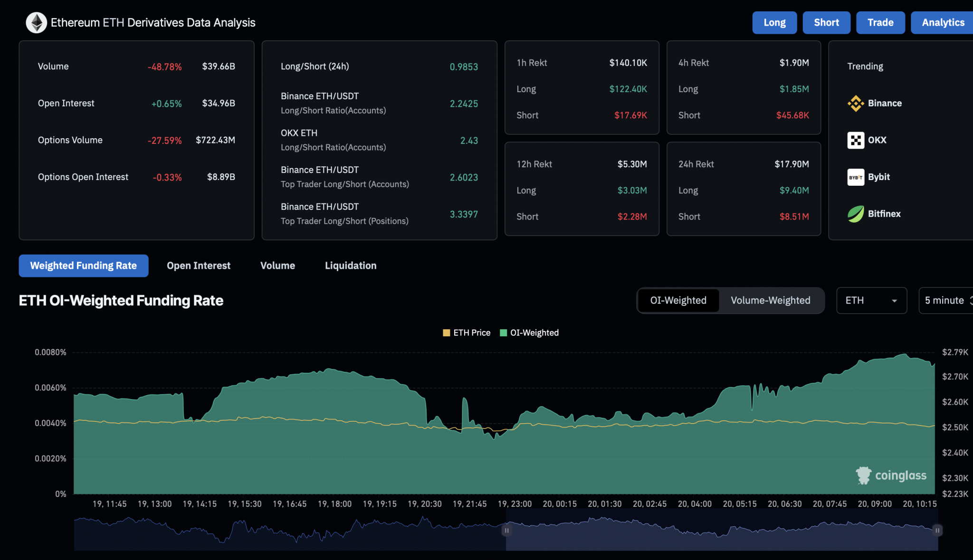Click the Volume value $39.66B
973x560 pixels.
click(219, 66)
